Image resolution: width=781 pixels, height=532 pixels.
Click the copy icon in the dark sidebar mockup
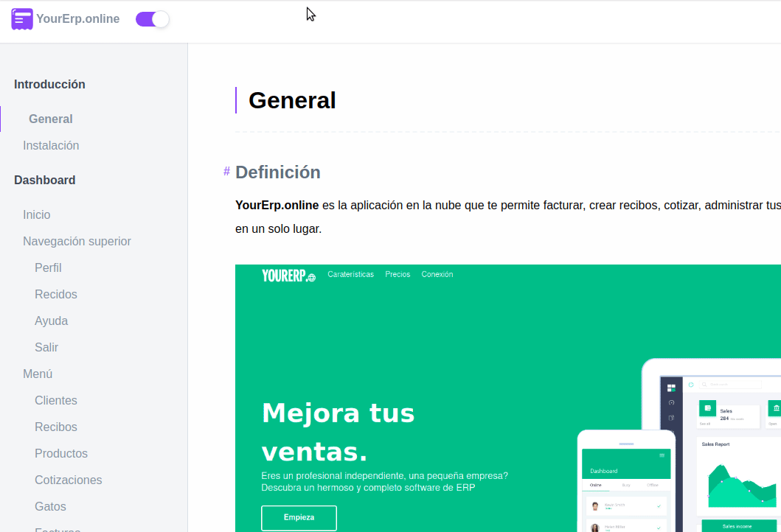tap(671, 418)
